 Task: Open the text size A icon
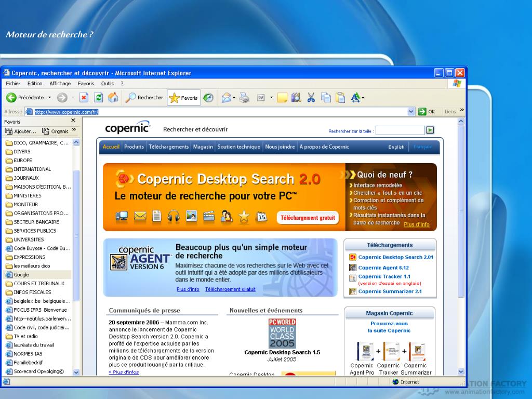355,98
